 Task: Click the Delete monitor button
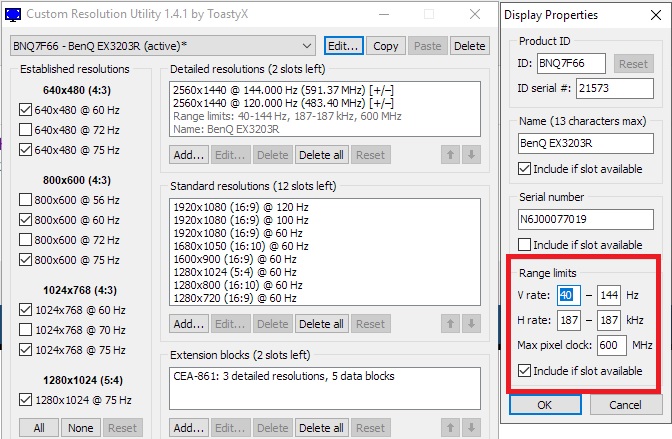[469, 46]
